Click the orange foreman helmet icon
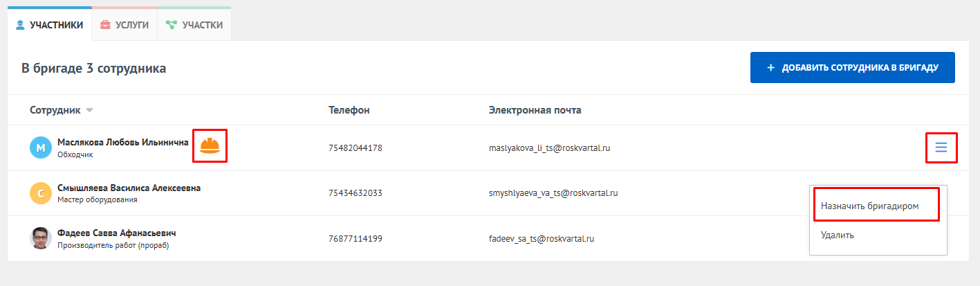 tap(210, 145)
